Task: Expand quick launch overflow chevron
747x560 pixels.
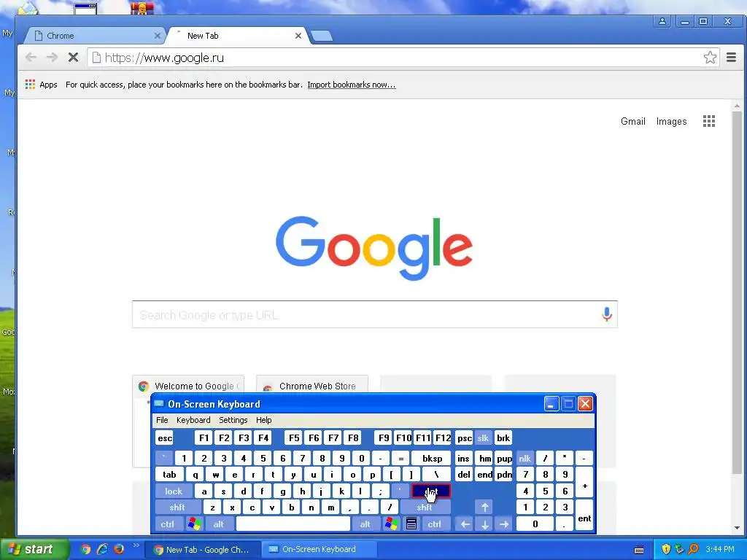Action: point(136,545)
